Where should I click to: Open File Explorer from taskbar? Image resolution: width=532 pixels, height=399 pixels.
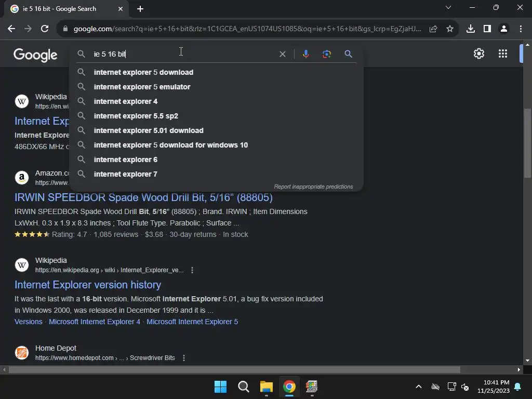click(267, 387)
